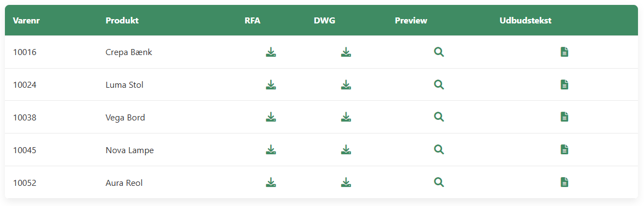Open preview for Crepa Bænk
Viewport: 644px width, 206px height.
coord(439,52)
